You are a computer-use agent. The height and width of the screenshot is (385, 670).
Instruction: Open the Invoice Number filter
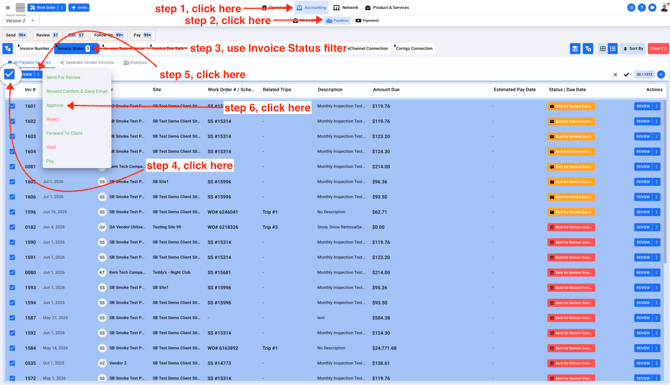click(34, 49)
